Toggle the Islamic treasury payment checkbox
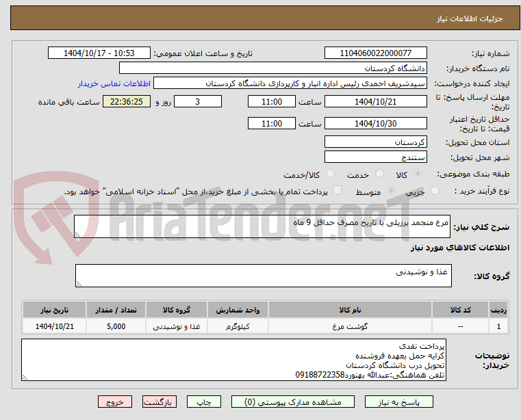 (337, 190)
